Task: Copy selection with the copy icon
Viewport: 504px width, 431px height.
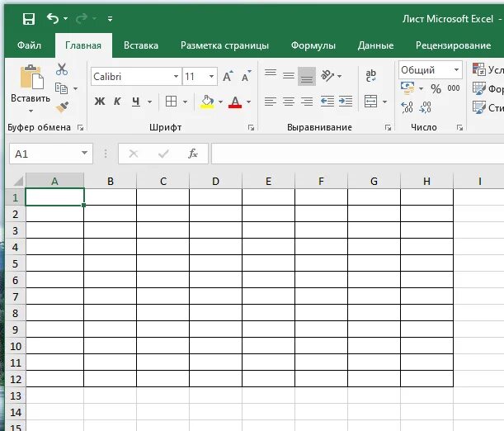Action: click(61, 88)
